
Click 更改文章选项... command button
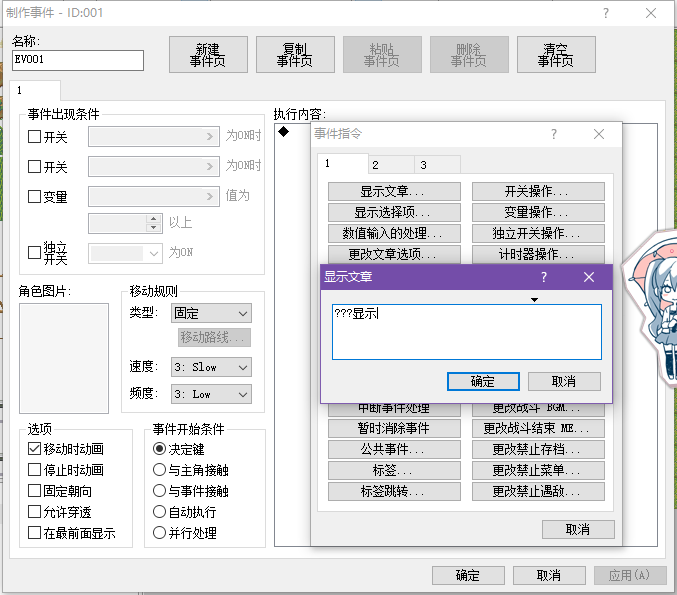[x=394, y=254]
